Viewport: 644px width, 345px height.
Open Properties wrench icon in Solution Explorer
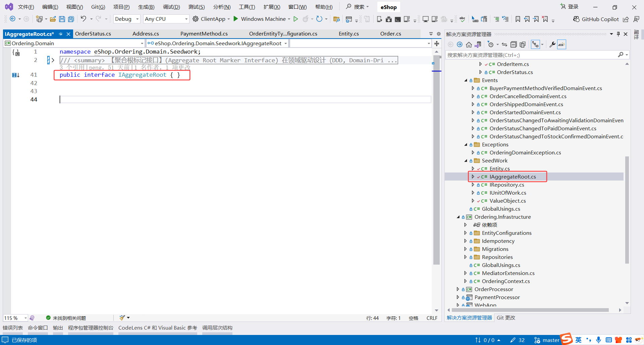click(552, 45)
